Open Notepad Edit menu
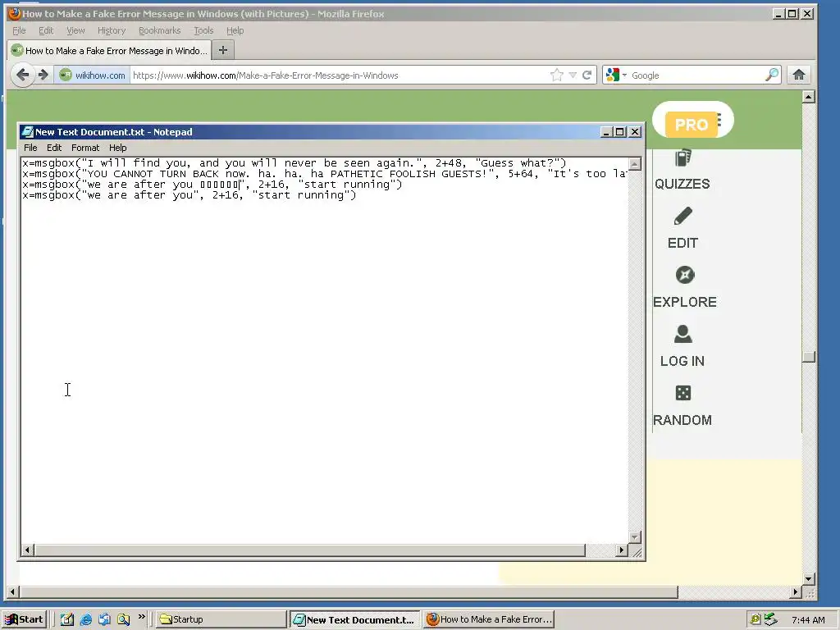Screen dimensions: 840x630 pos(54,148)
